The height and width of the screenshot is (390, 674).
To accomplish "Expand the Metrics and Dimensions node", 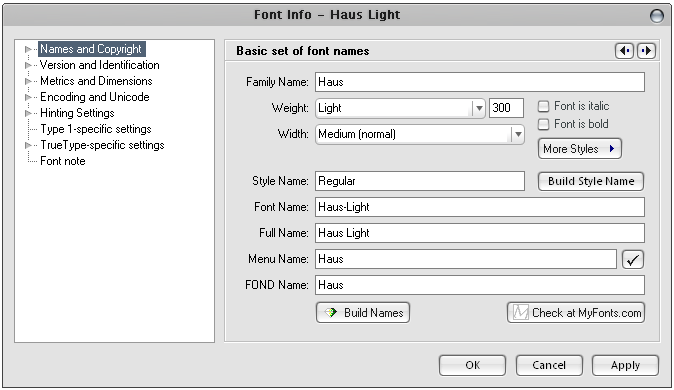I will coord(28,81).
